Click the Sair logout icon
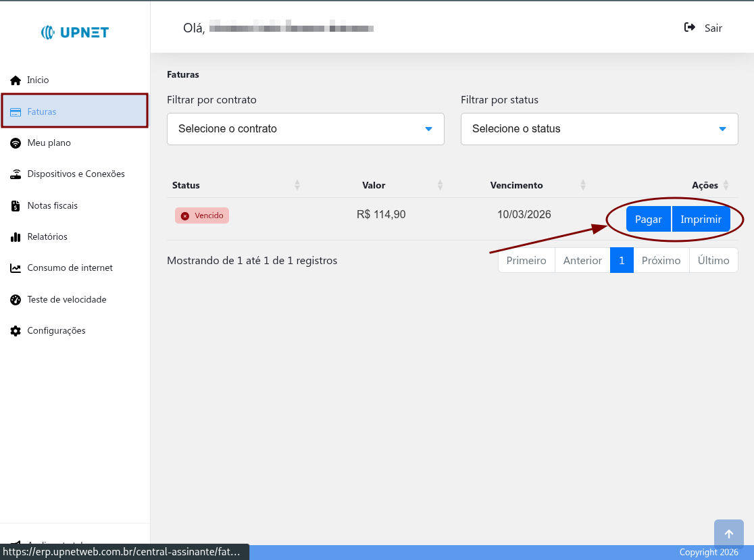 point(689,28)
